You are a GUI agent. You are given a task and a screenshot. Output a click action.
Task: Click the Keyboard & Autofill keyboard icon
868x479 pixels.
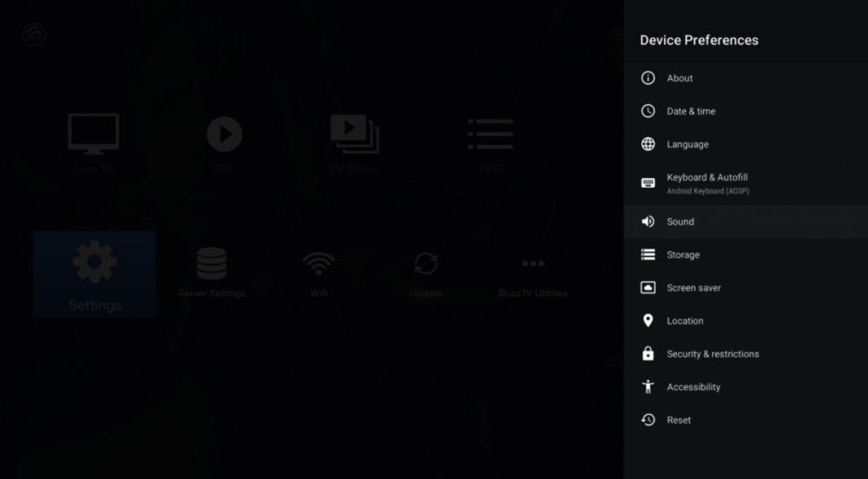click(x=648, y=182)
